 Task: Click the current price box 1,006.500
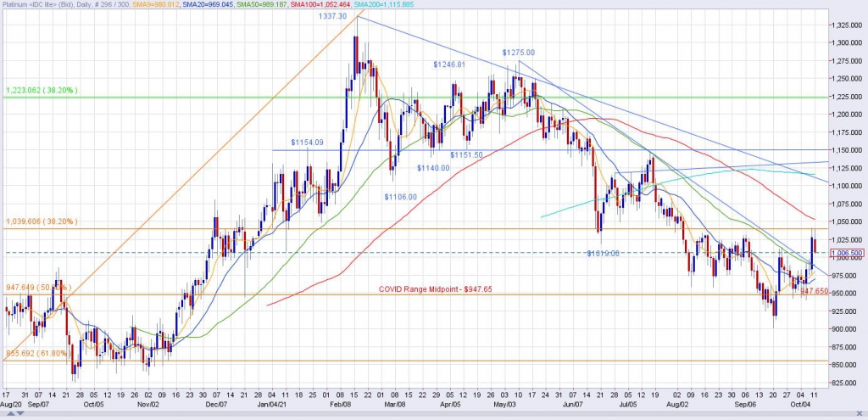click(846, 253)
